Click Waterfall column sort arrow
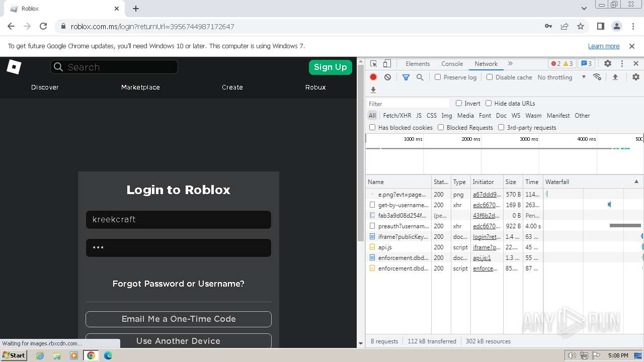644x362 pixels. [x=636, y=182]
